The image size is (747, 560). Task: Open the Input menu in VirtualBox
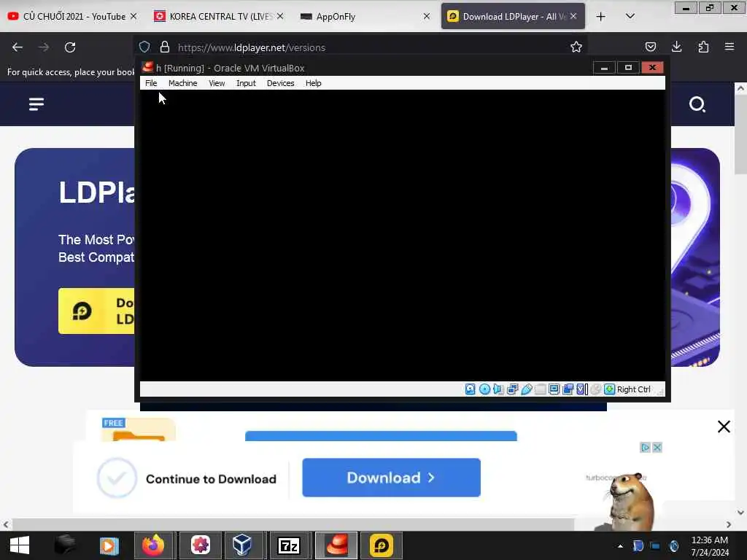coord(246,83)
